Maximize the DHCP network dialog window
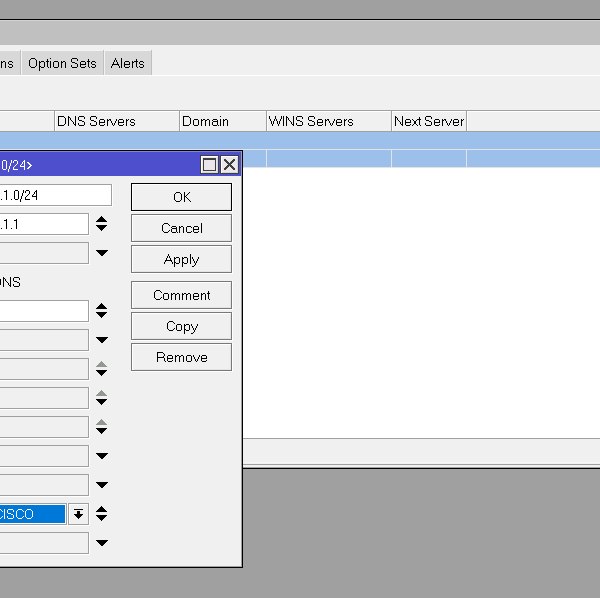600x598 pixels. click(x=210, y=164)
